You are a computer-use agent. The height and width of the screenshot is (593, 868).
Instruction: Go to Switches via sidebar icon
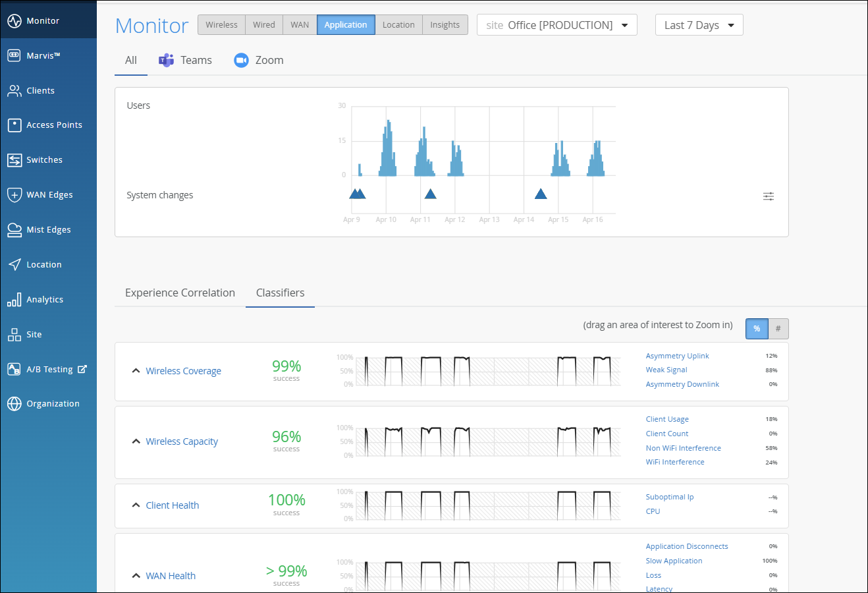click(x=14, y=160)
